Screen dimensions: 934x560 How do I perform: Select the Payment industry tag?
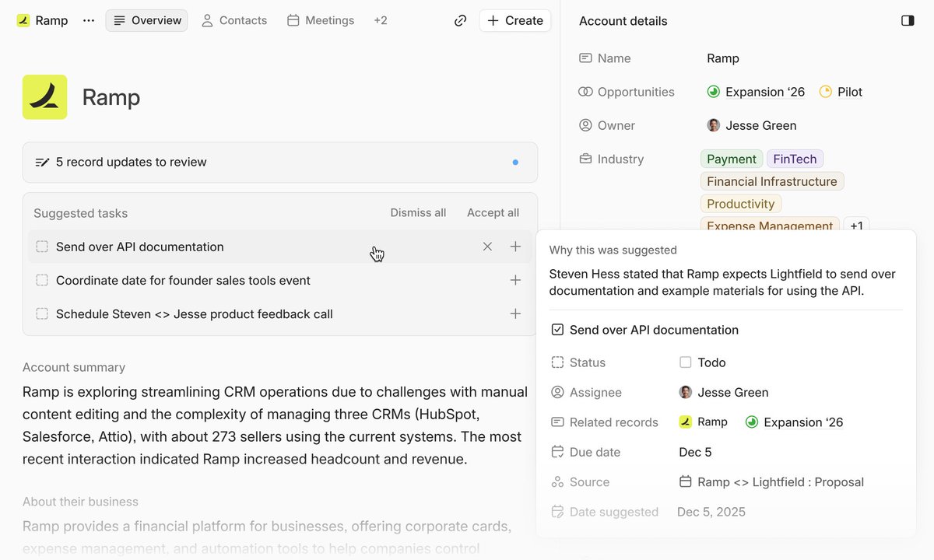coord(732,159)
